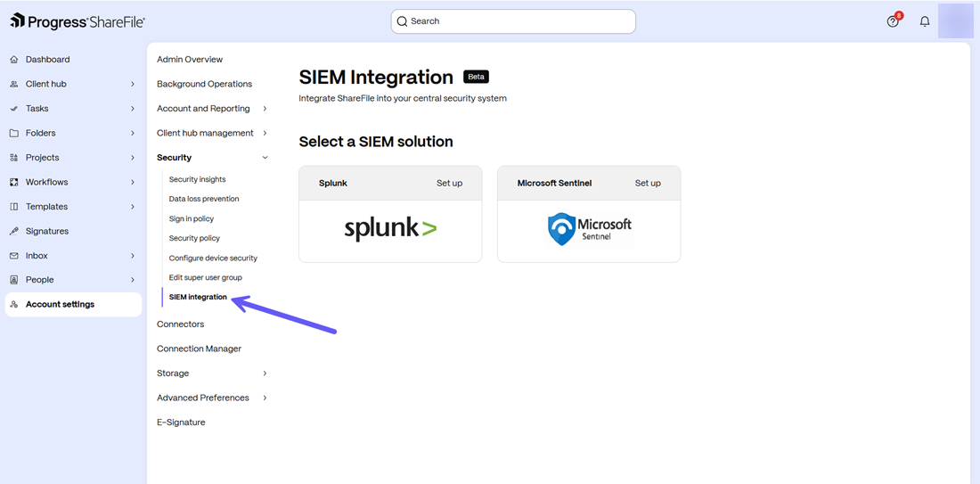Expand Account and Reporting chevron
This screenshot has width=980, height=484.
pos(265,109)
